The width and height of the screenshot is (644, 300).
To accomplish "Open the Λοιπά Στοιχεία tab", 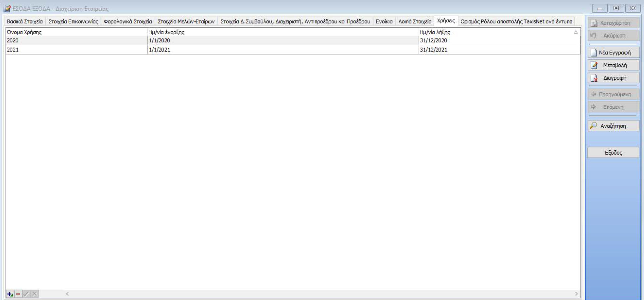I will [x=415, y=21].
